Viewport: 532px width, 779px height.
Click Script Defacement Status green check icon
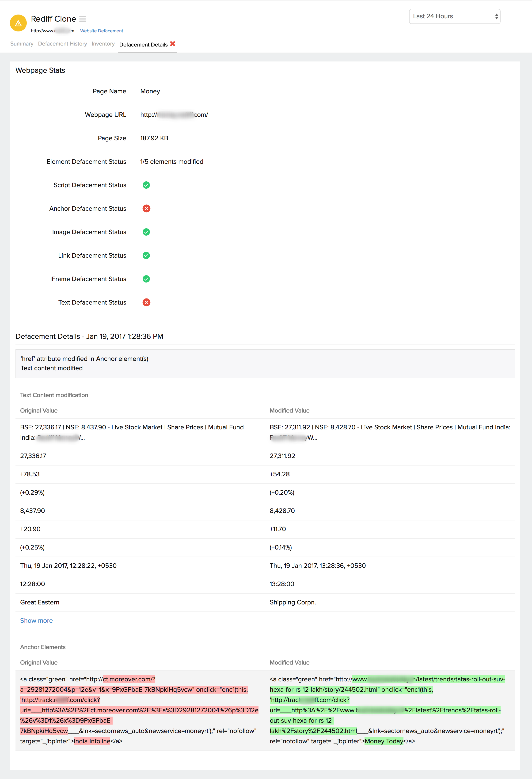point(146,185)
